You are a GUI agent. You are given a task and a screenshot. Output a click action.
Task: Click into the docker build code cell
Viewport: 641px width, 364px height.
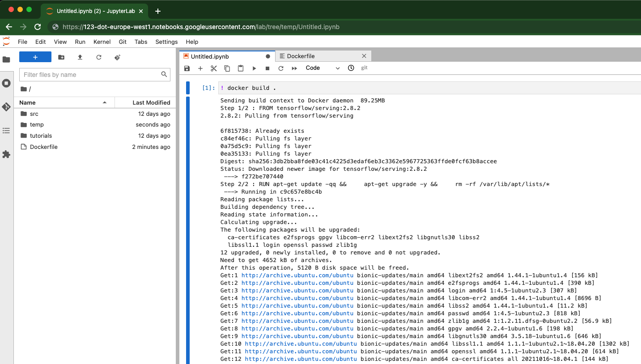coord(429,88)
